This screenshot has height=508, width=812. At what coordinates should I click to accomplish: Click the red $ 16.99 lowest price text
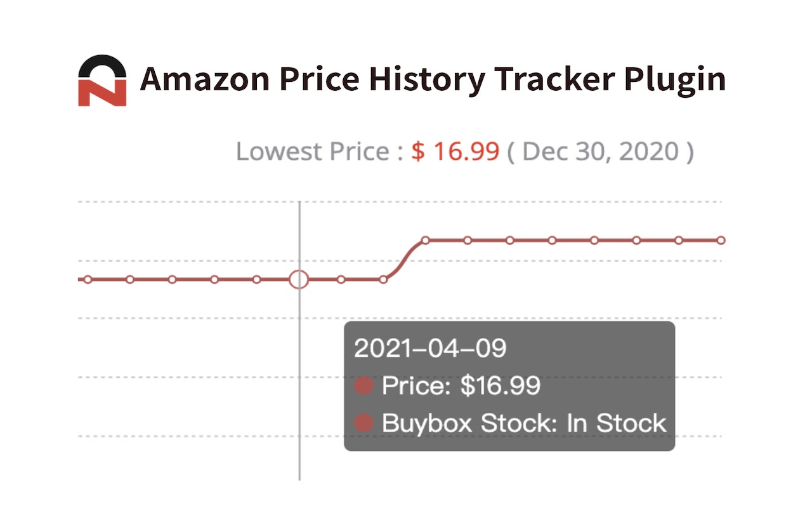point(455,152)
